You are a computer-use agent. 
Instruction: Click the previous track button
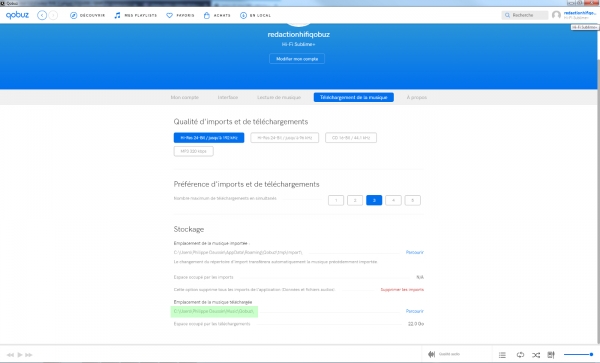pyautogui.click(x=10, y=355)
